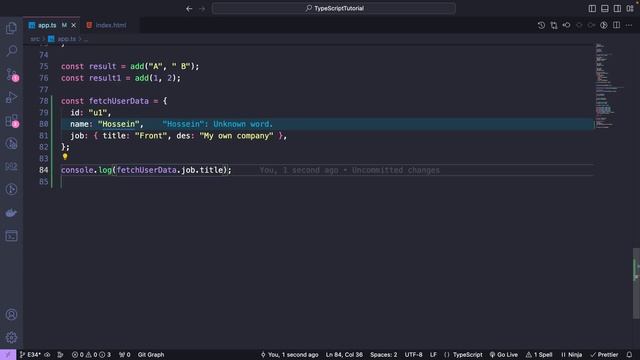Viewport: 640px width, 360px height.
Task: Click the cloud publish icon in status bar
Action: coord(47,355)
